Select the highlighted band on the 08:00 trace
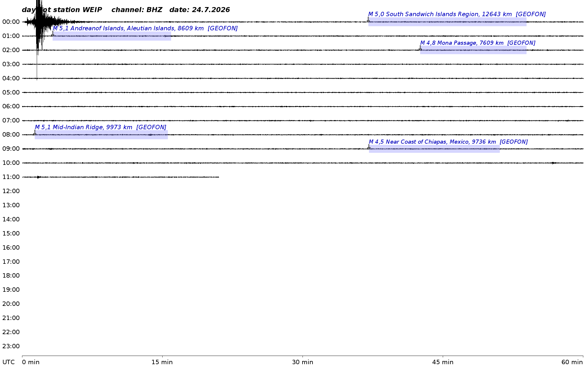The height and width of the screenshot is (368, 588). (101, 135)
